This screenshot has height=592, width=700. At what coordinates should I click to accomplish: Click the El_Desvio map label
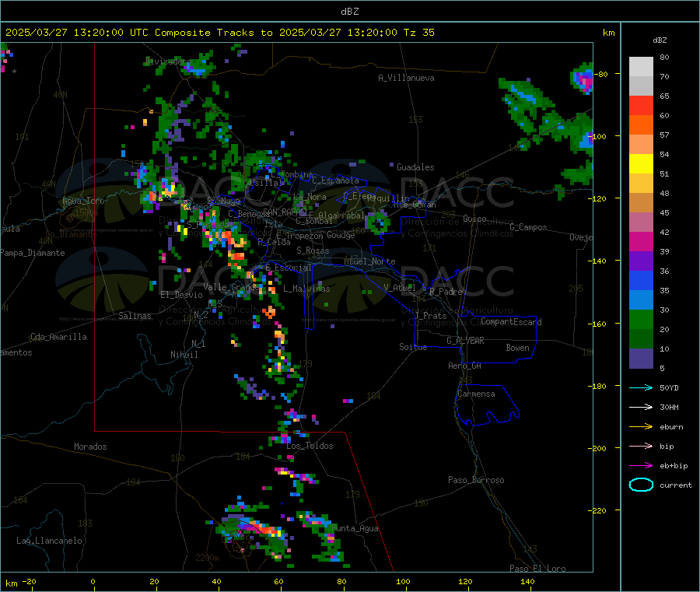[x=182, y=295]
